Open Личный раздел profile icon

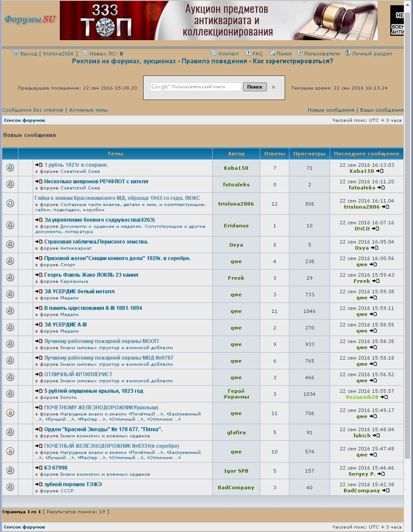(348, 53)
